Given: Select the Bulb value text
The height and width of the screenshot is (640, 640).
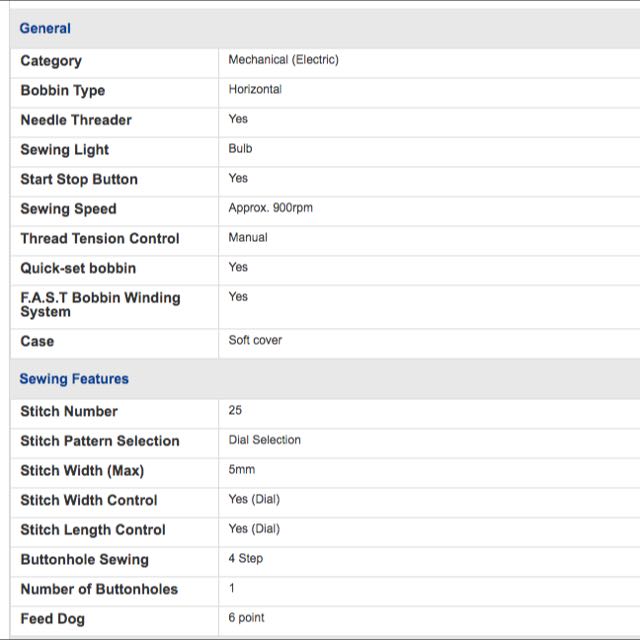Looking at the screenshot, I should pos(240,148).
